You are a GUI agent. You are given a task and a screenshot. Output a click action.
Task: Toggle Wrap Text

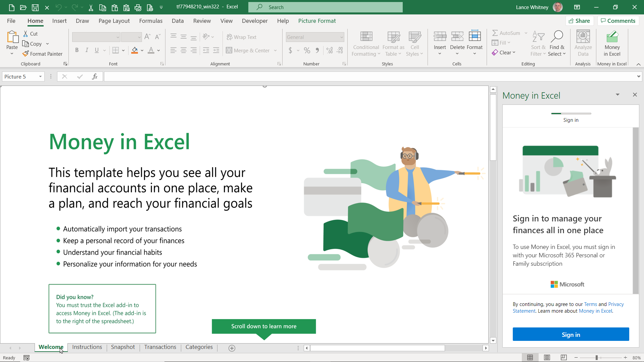(241, 37)
